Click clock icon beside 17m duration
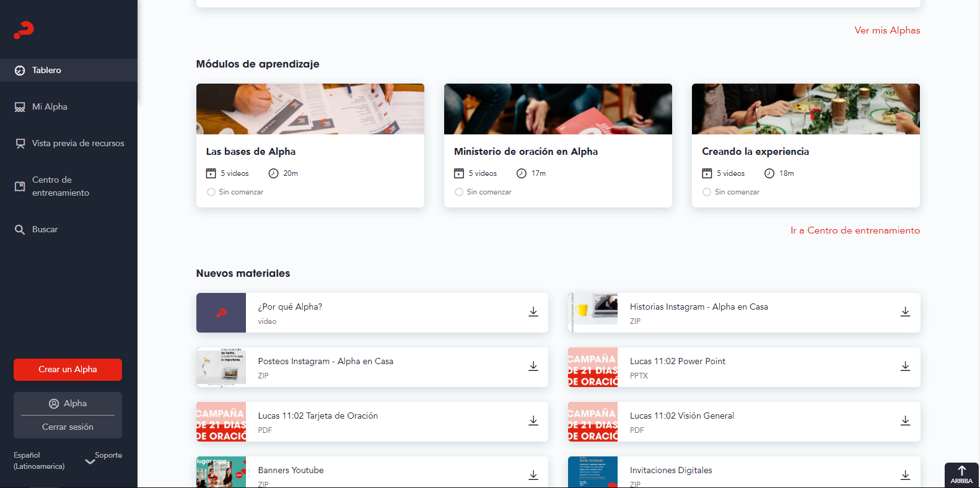 pos(522,173)
